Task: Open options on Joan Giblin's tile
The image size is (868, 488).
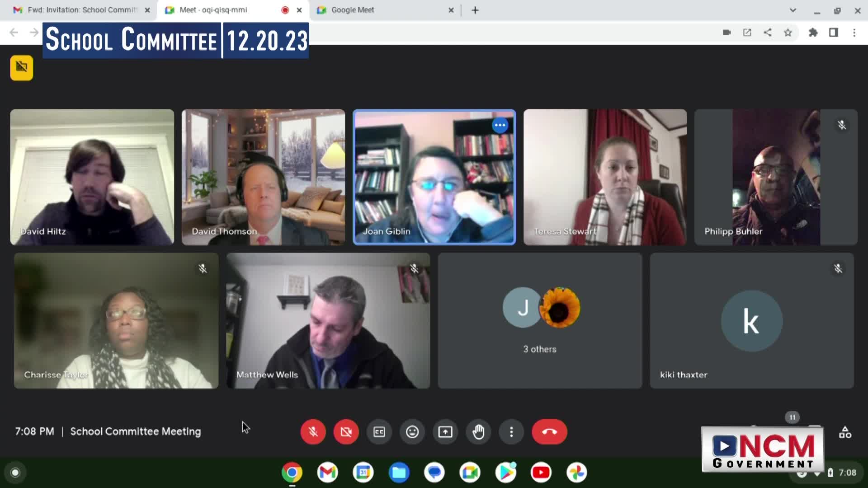Action: click(500, 125)
